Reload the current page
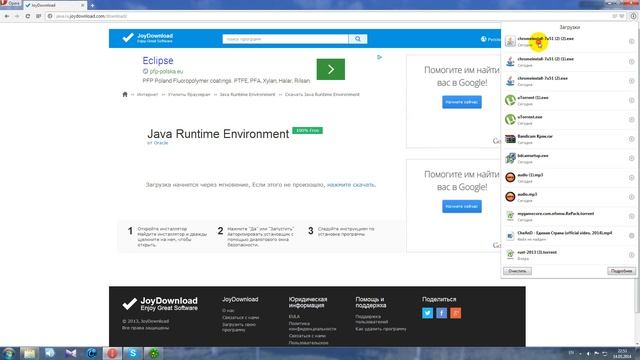 coord(28,16)
